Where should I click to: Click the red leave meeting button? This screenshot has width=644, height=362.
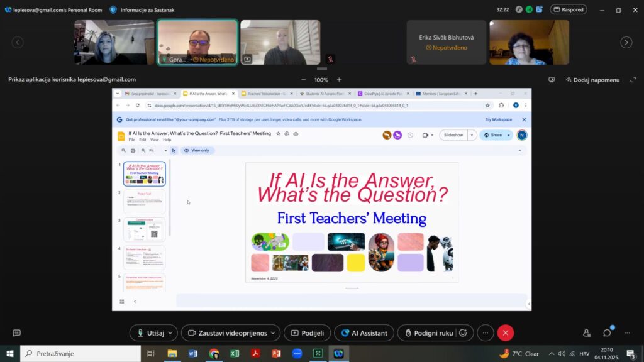(505, 333)
